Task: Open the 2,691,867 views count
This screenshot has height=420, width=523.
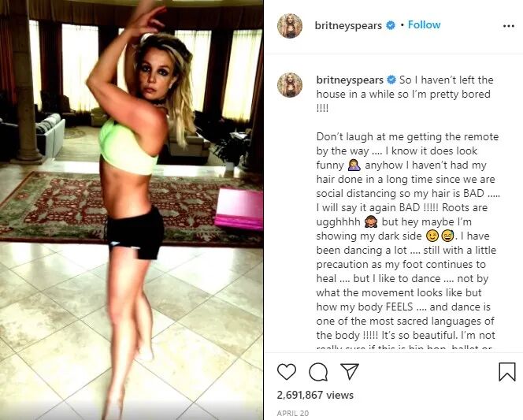Action: (315, 395)
